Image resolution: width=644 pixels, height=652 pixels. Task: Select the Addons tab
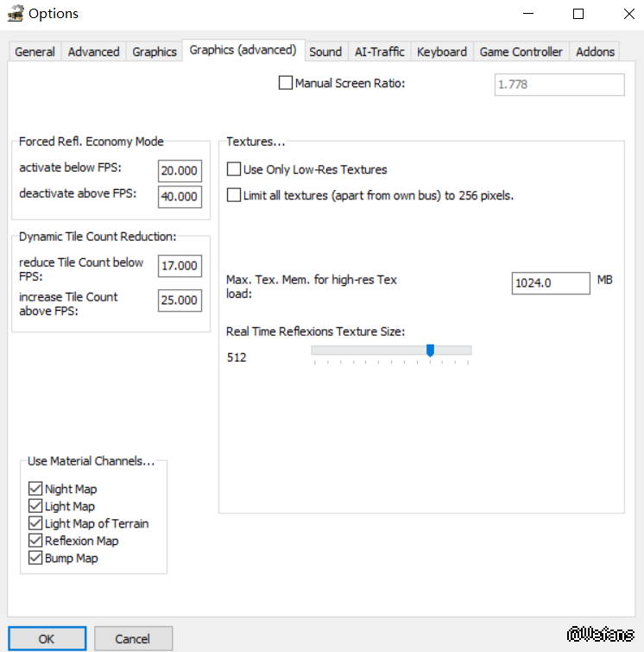596,52
